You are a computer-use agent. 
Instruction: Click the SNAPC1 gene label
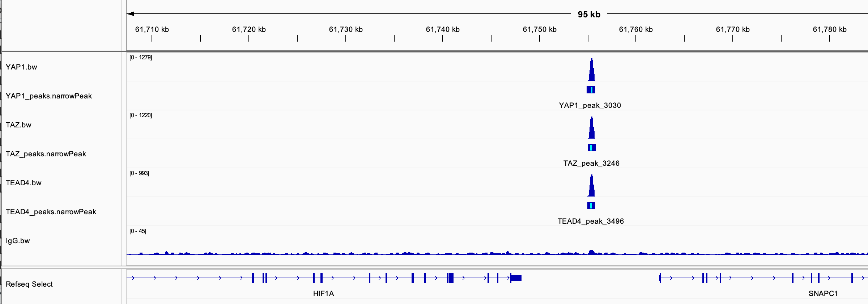(823, 294)
